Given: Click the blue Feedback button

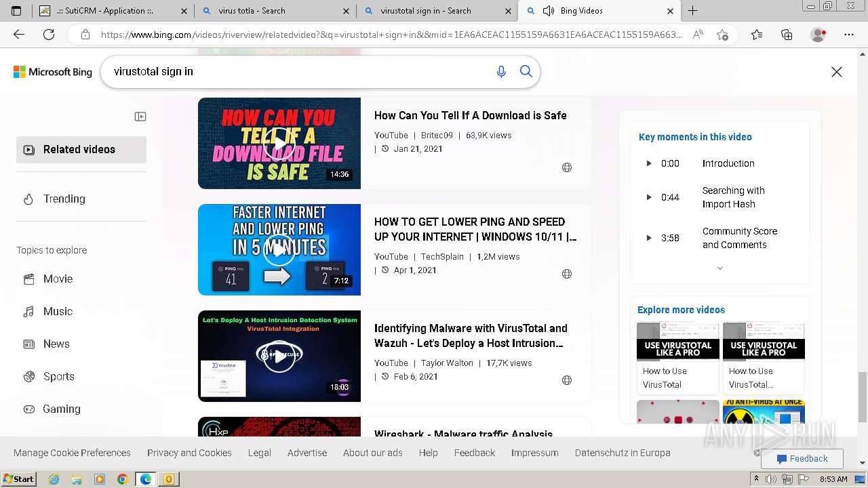Looking at the screenshot, I should click(802, 459).
